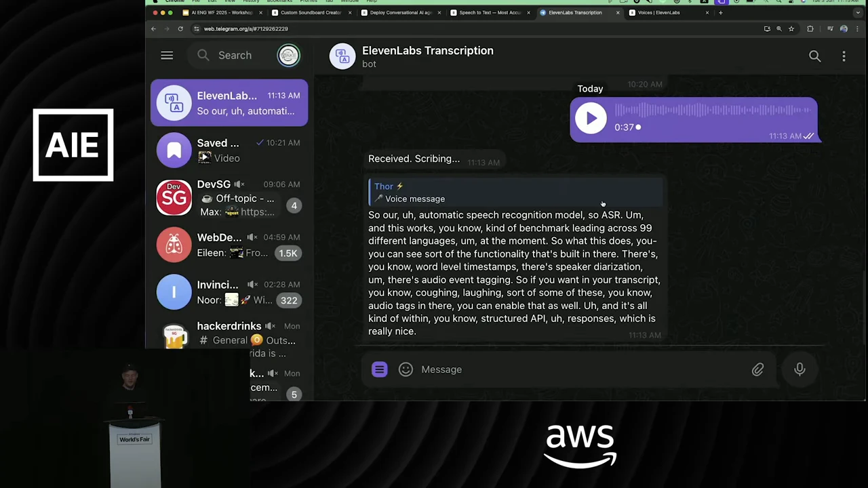Go forward in browser history

click(166, 28)
